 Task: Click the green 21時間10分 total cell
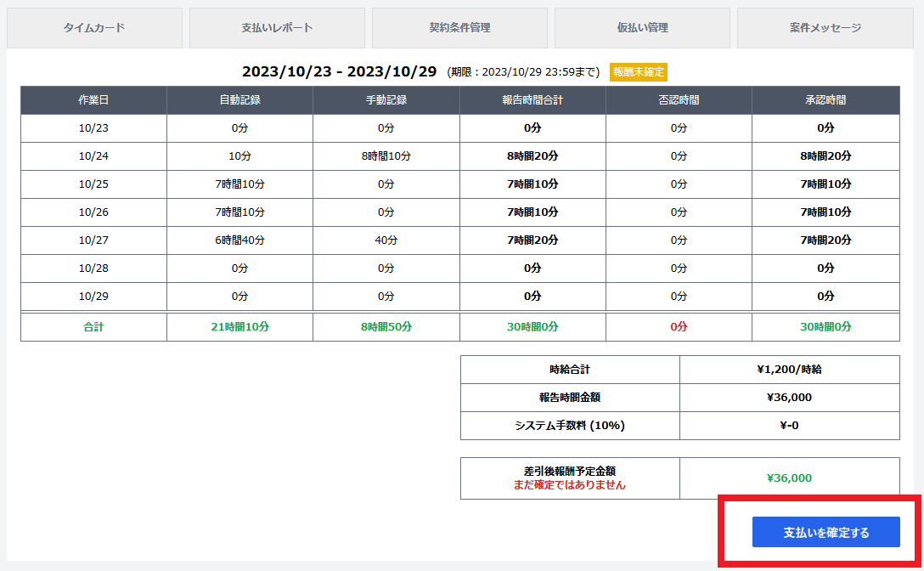(239, 326)
